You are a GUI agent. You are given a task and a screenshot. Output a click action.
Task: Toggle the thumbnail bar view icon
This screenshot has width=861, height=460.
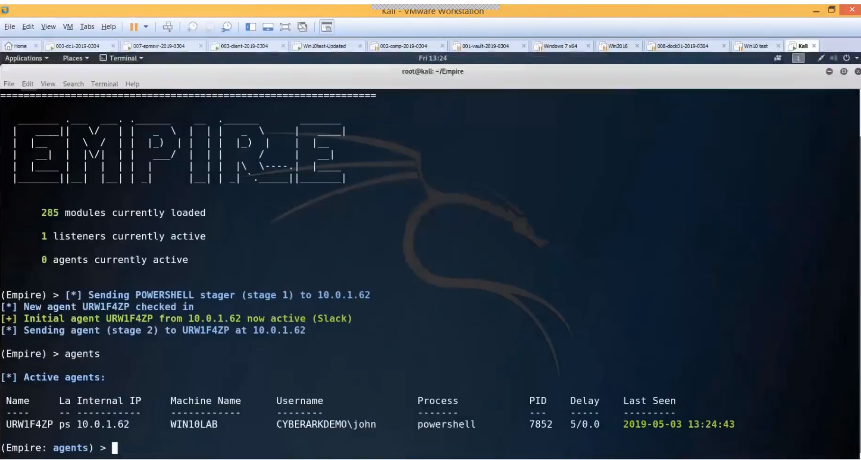click(x=268, y=26)
